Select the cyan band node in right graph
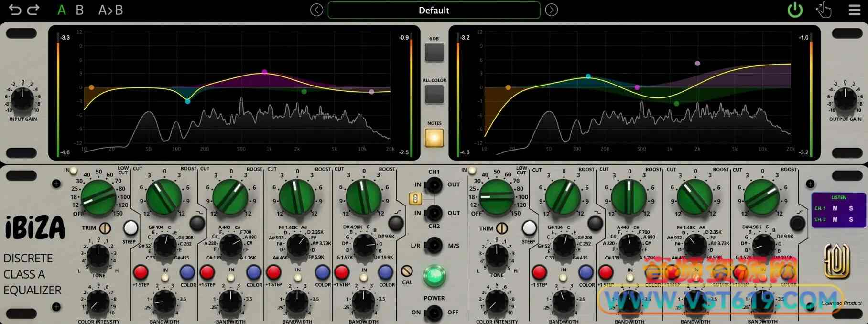This screenshot has width=868, height=324. 588,76
